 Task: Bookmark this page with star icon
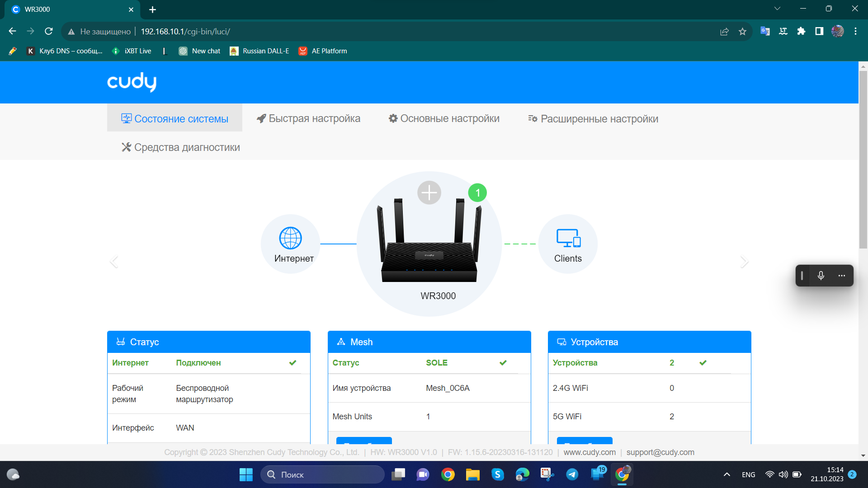coord(742,32)
